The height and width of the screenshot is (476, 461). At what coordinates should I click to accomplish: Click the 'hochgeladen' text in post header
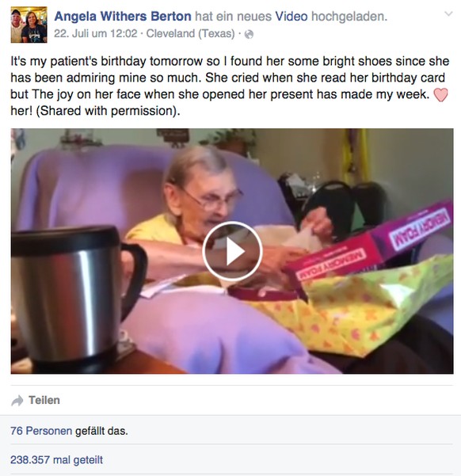pos(349,16)
